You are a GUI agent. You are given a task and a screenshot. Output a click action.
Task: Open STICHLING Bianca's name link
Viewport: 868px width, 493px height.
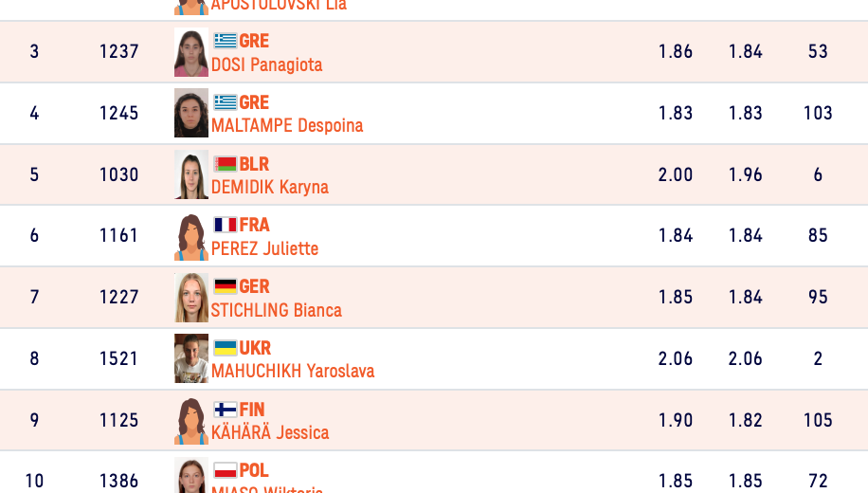coord(276,311)
